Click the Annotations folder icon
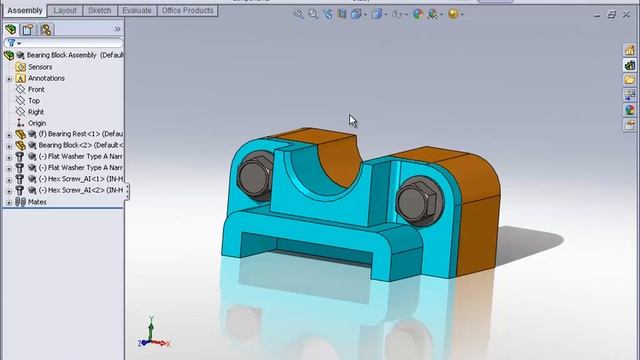Screen dimensions: 640x360 20,78
